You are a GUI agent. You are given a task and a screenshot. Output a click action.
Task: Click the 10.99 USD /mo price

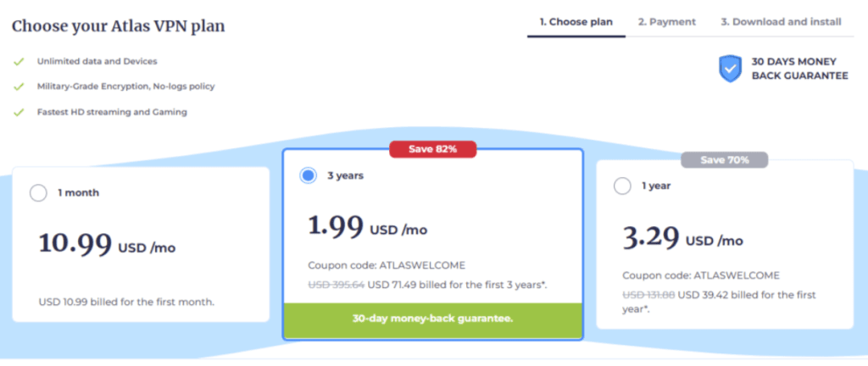tap(107, 244)
